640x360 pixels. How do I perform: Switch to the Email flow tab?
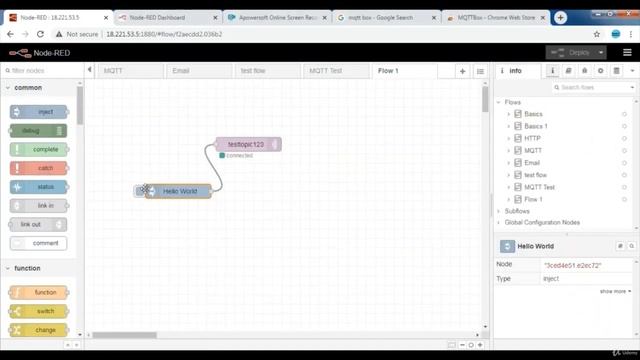tap(199, 71)
